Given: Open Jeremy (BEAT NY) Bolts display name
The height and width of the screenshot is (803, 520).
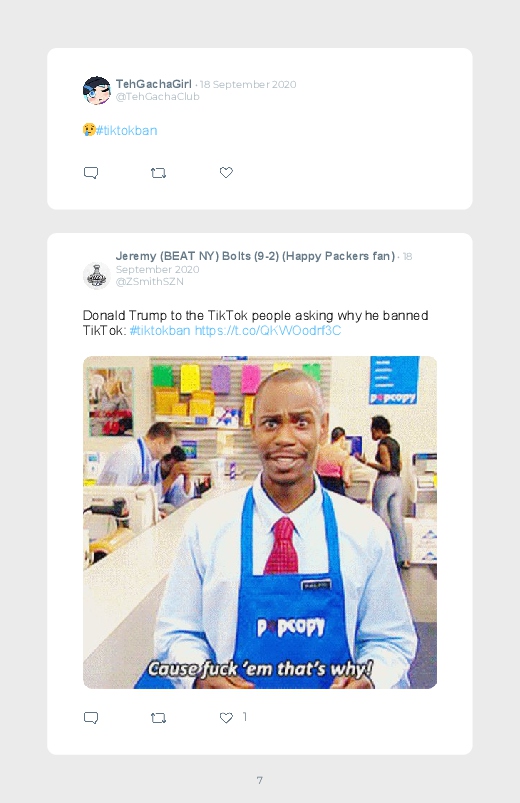Looking at the screenshot, I should point(255,256).
